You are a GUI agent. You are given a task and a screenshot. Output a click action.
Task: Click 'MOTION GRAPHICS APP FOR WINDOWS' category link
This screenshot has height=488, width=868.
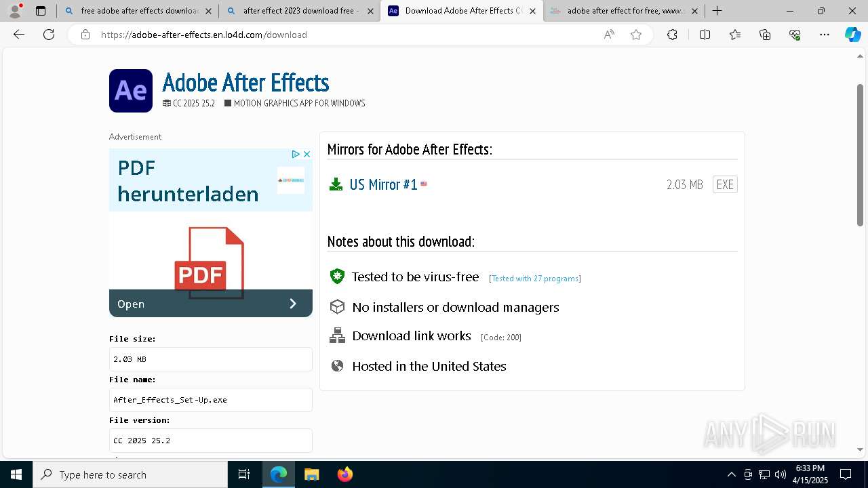click(299, 103)
